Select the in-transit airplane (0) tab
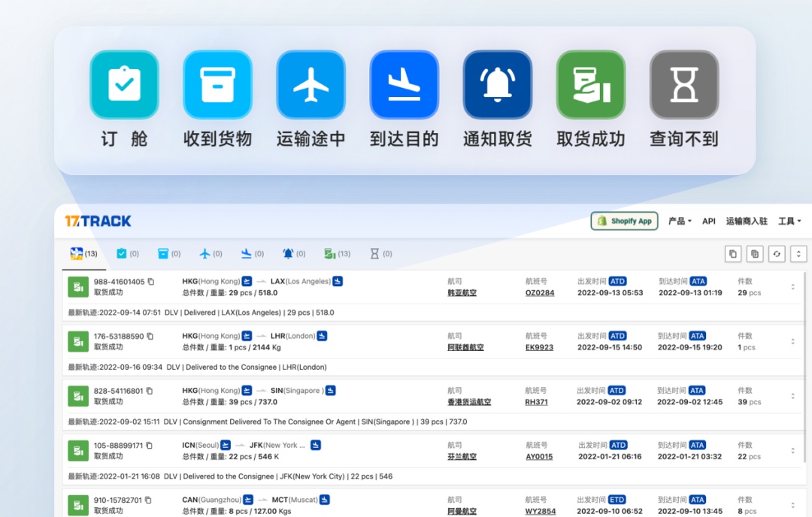The height and width of the screenshot is (517, 812). (211, 253)
